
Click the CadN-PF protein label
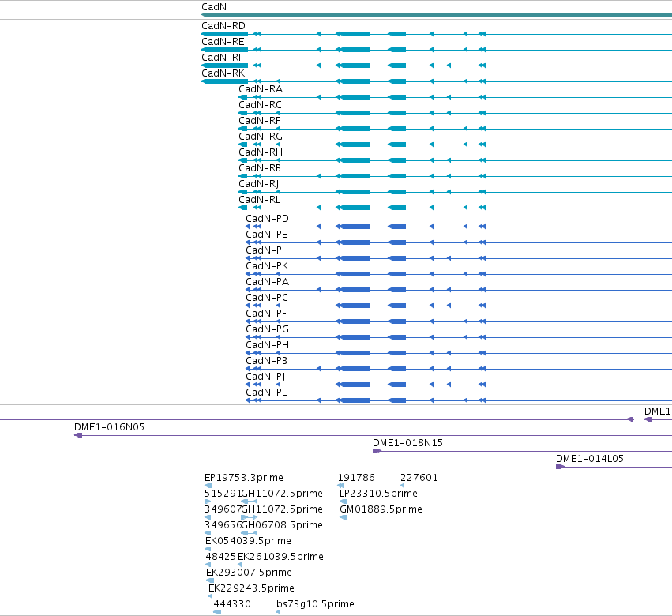[266, 314]
